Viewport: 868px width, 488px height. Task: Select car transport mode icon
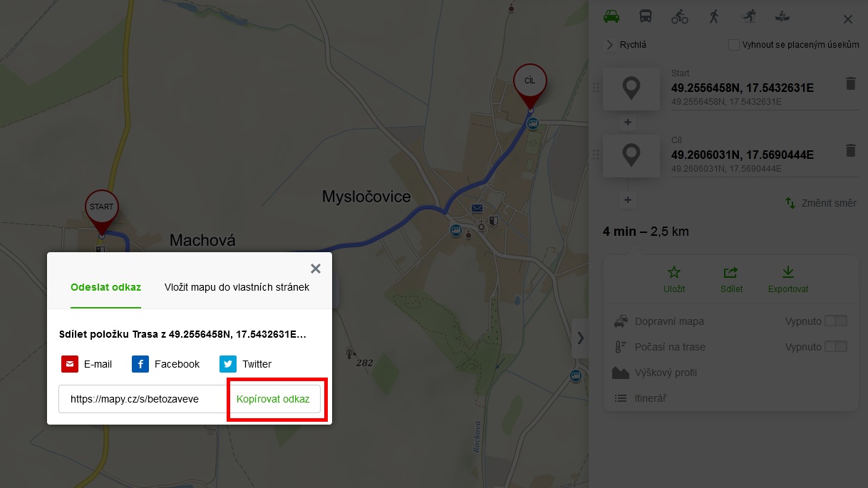pyautogui.click(x=611, y=16)
